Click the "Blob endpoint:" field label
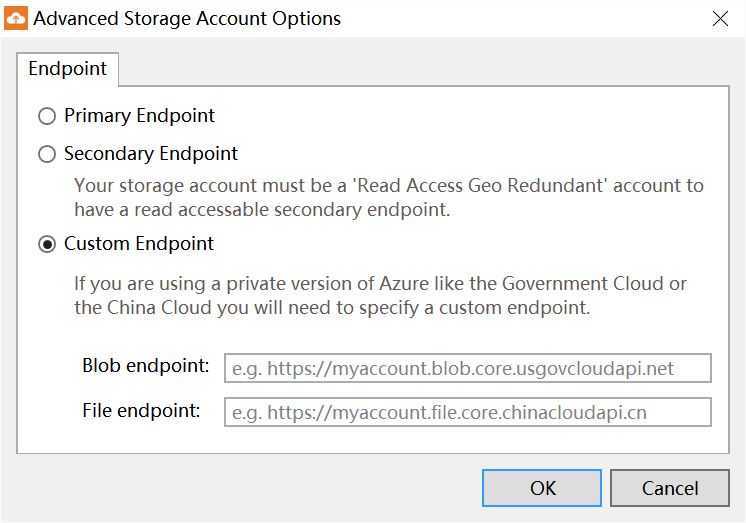Image resolution: width=746 pixels, height=523 pixels. tap(146, 365)
